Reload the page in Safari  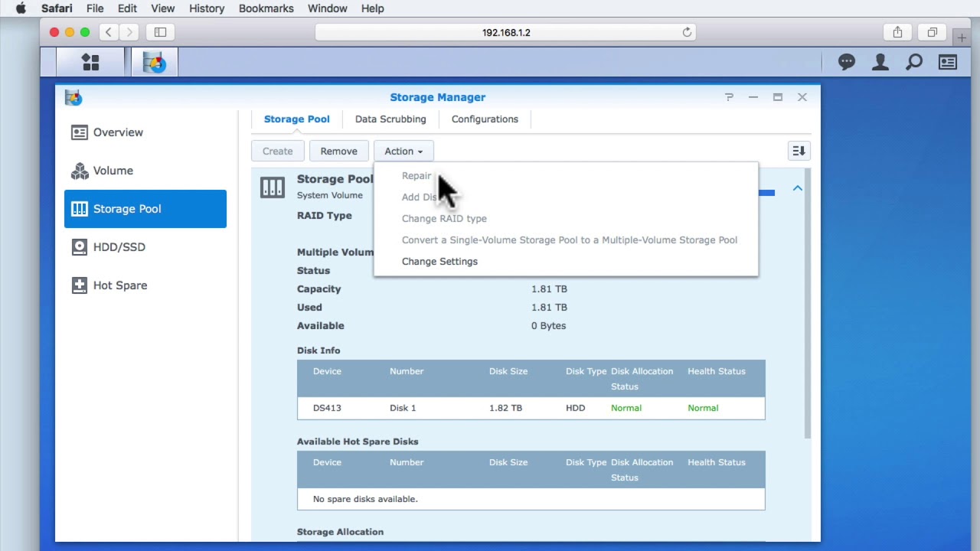click(687, 32)
